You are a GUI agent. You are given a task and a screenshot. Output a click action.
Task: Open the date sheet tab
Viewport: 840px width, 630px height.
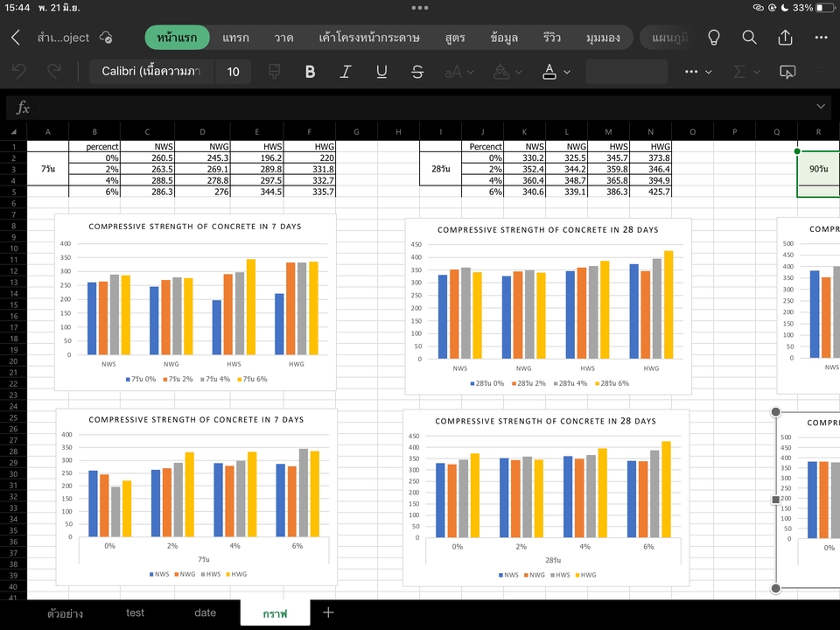tap(205, 612)
